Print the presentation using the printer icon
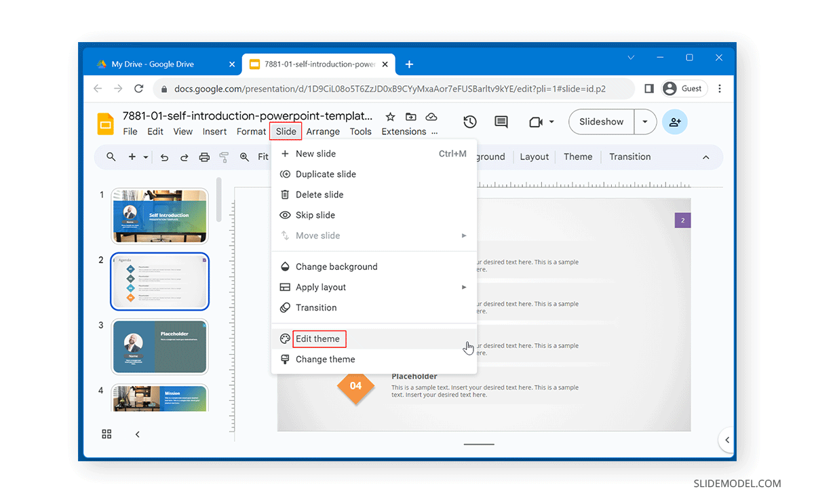 click(x=203, y=157)
